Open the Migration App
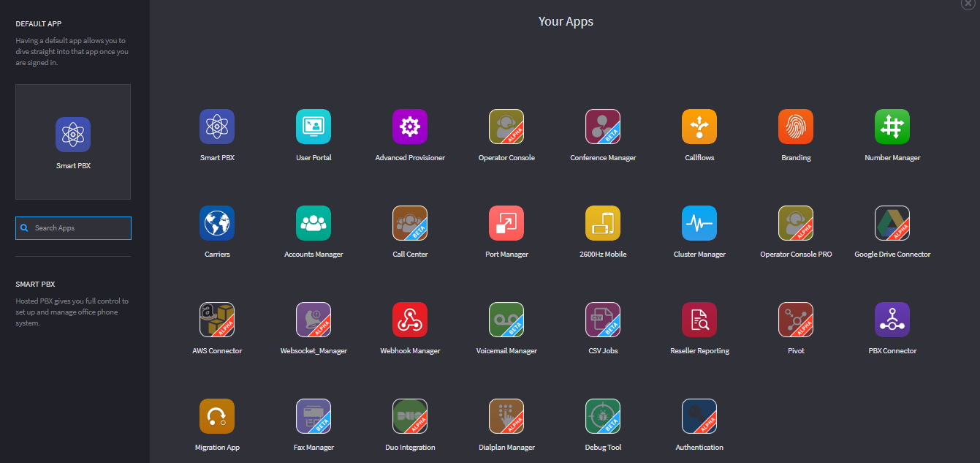 pyautogui.click(x=217, y=416)
